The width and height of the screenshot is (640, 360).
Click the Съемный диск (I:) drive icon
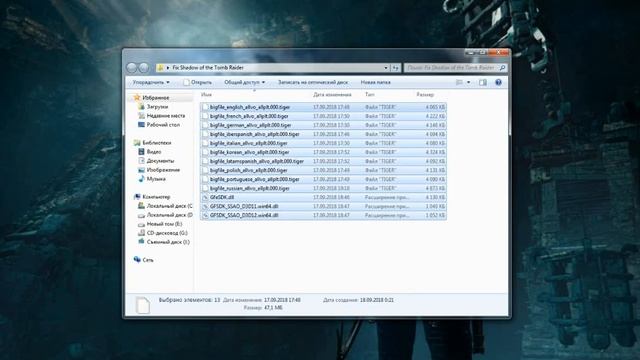click(141, 242)
